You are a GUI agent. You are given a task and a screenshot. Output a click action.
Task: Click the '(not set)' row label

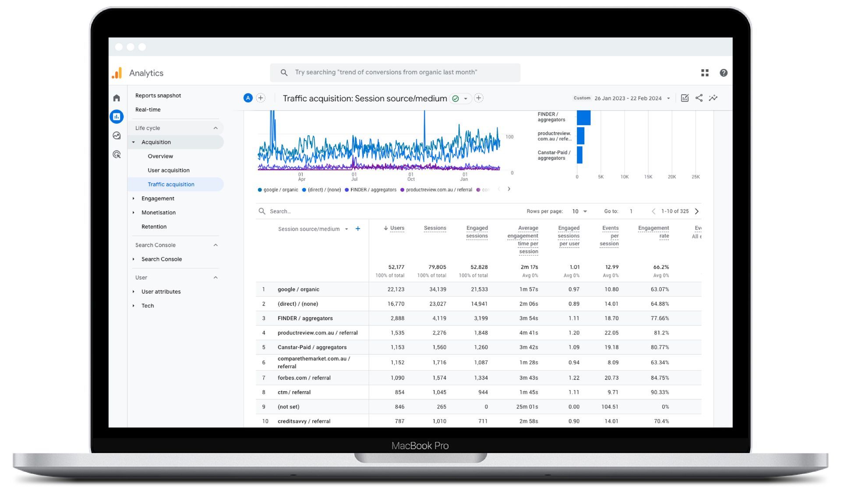(288, 407)
